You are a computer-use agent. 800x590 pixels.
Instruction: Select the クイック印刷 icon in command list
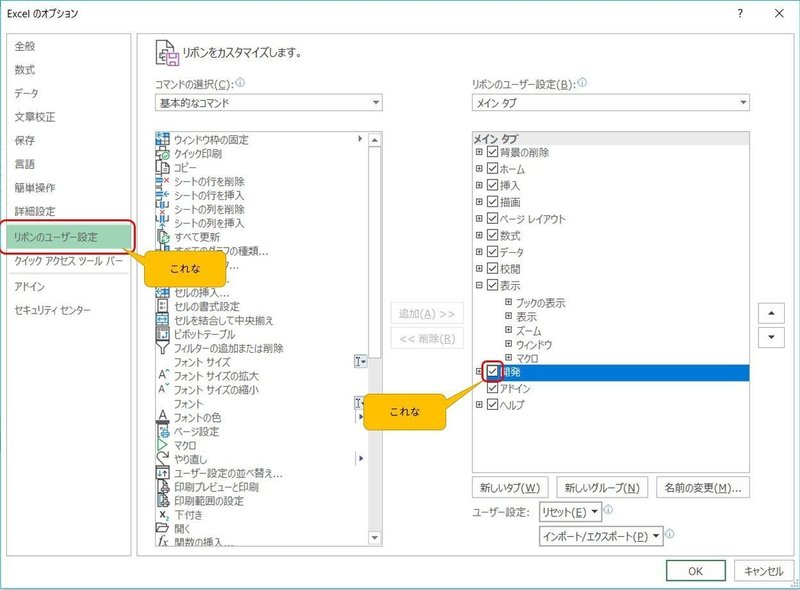[x=162, y=153]
